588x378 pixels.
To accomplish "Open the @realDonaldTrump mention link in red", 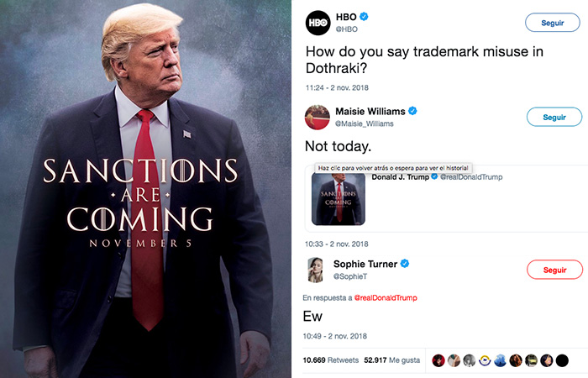I will coord(386,297).
